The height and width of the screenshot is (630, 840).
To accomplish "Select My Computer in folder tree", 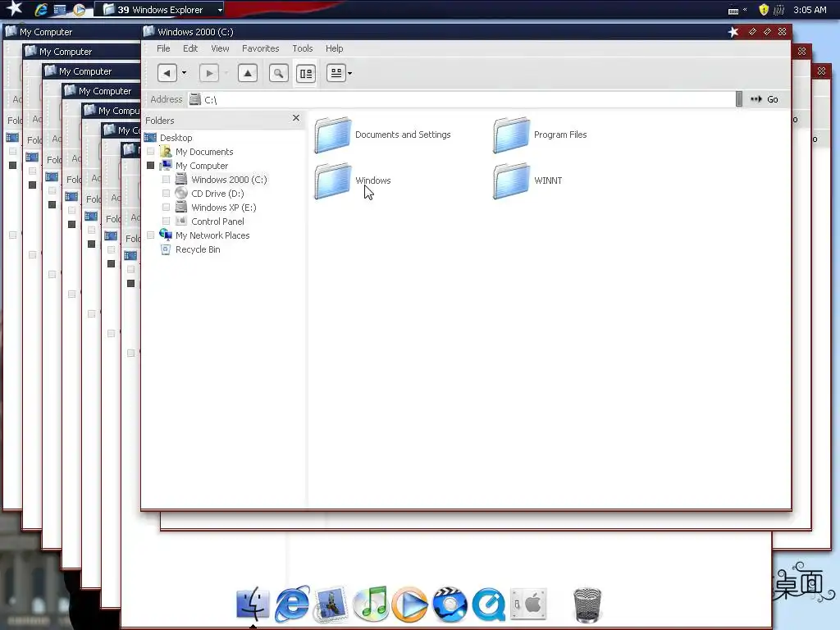I will [x=202, y=166].
